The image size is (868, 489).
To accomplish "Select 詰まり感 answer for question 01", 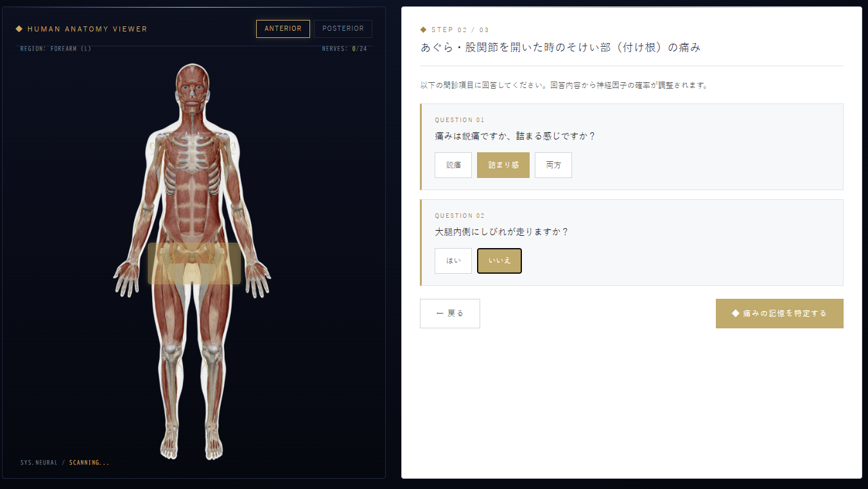I will coord(503,165).
